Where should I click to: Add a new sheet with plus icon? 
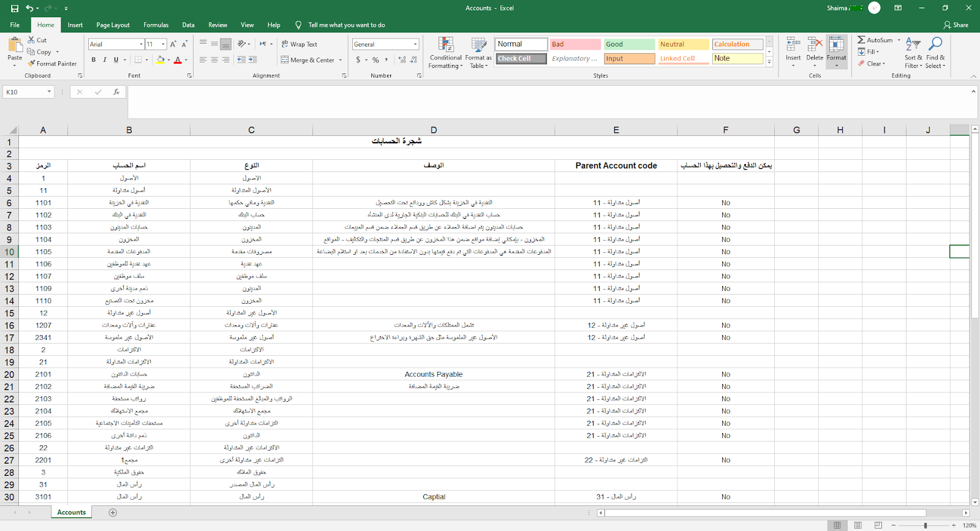click(113, 513)
